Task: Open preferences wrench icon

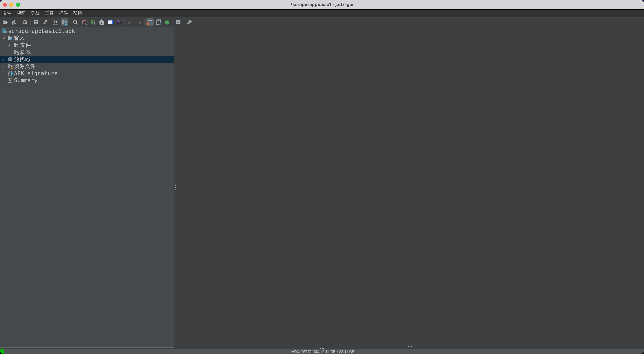Action: tap(190, 22)
